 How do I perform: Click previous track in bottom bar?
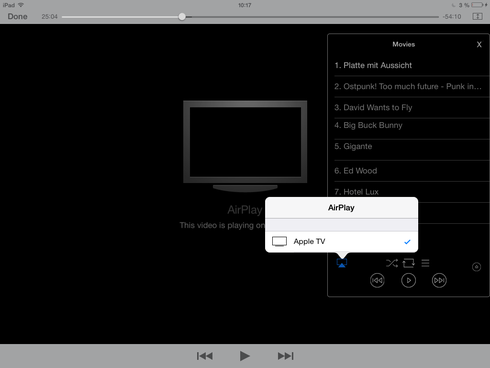click(x=205, y=356)
